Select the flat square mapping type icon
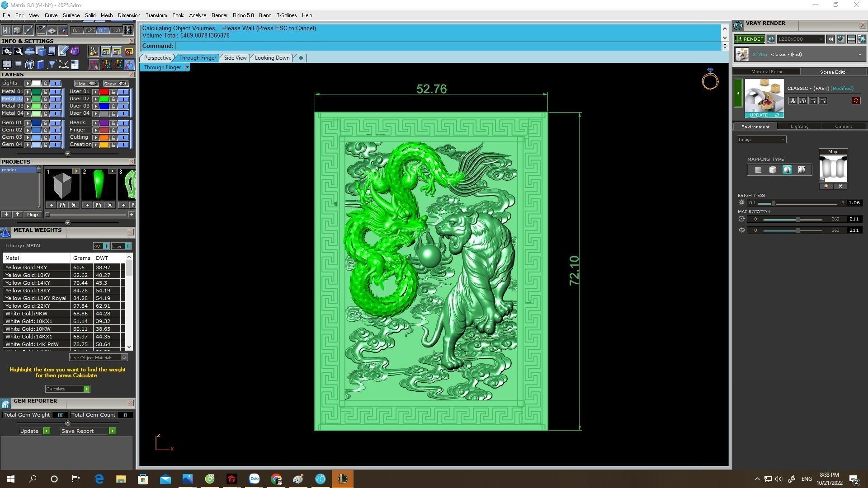The image size is (868, 488). click(758, 170)
